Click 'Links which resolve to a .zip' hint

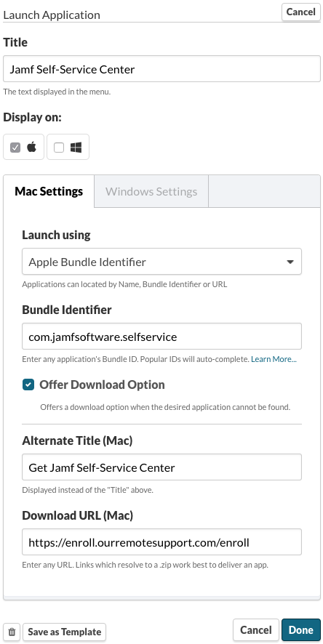click(x=145, y=565)
